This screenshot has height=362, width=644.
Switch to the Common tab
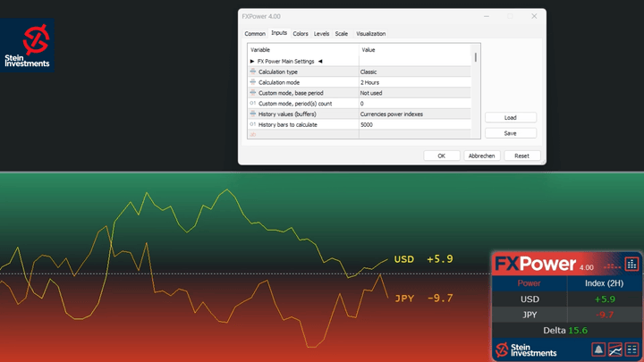pos(255,34)
